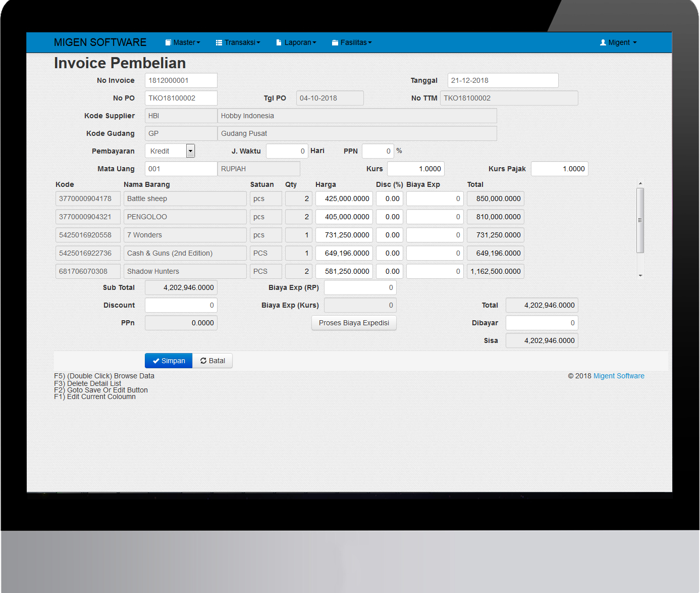Click the Laporan document icon
The height and width of the screenshot is (593, 700).
click(279, 42)
